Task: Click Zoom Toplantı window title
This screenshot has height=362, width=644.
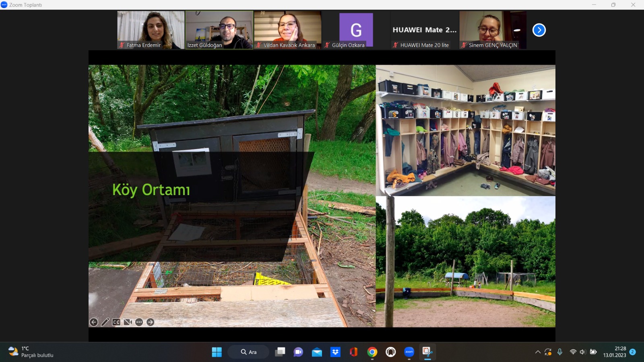Action: 25,5
